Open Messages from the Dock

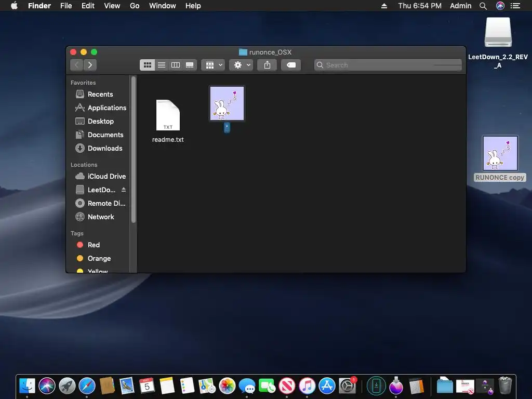pos(247,386)
